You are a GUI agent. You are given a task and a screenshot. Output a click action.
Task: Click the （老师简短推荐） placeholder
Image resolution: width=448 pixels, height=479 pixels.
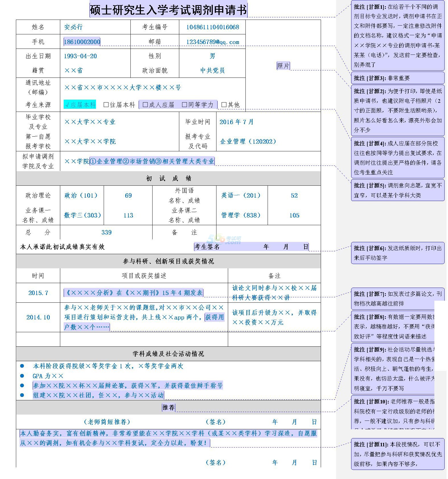pyautogui.click(x=107, y=422)
